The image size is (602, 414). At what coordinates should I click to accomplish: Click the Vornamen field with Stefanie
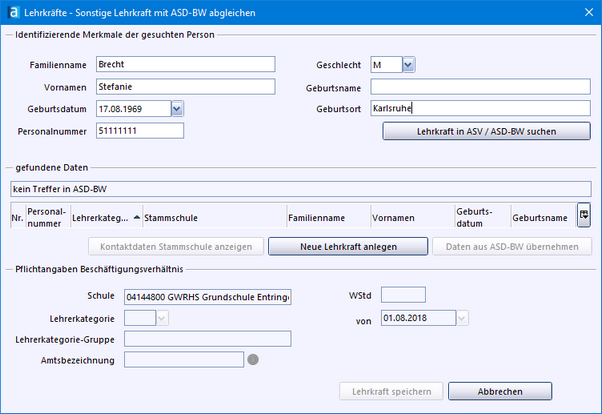[185, 87]
